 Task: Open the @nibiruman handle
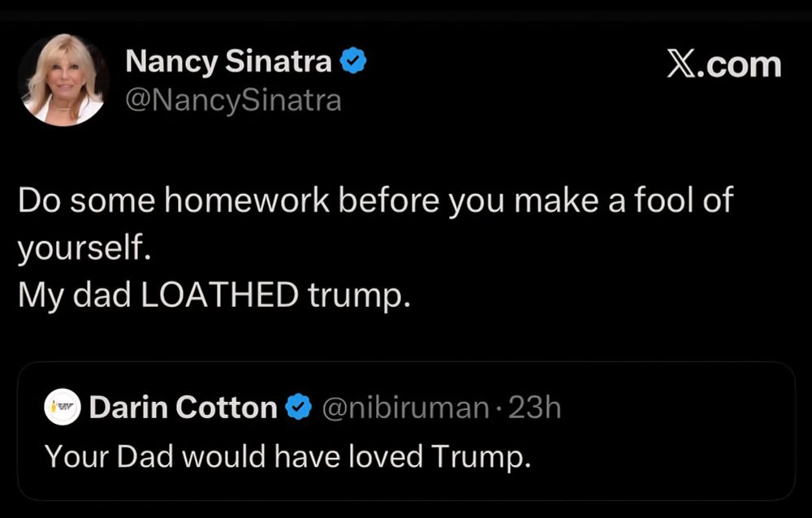(405, 407)
